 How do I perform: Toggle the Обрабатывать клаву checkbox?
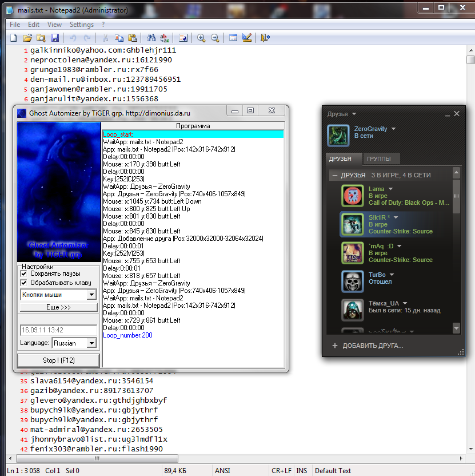(x=23, y=283)
